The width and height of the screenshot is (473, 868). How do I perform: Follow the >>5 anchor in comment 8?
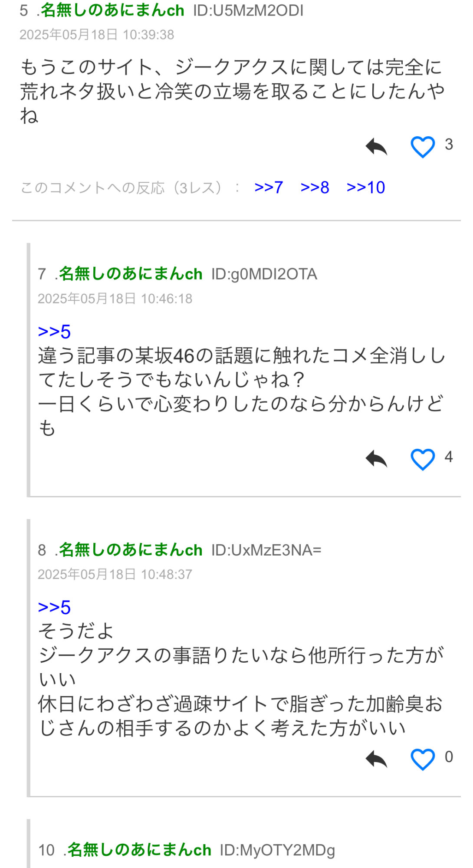pyautogui.click(x=54, y=608)
